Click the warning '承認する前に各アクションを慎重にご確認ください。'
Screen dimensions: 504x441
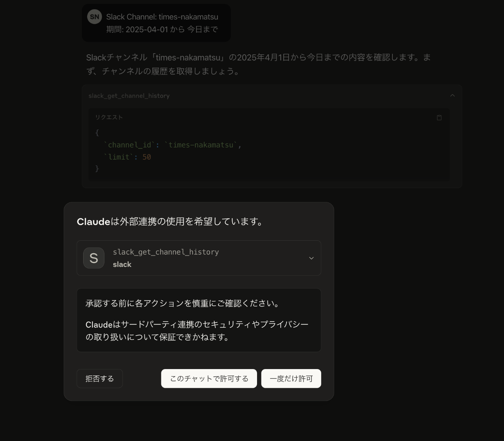183,304
